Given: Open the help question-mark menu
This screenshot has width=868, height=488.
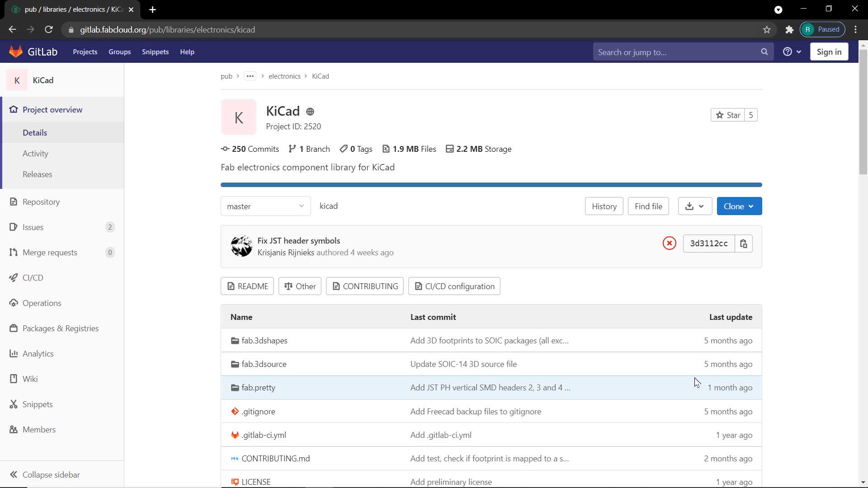Looking at the screenshot, I should pos(792,52).
